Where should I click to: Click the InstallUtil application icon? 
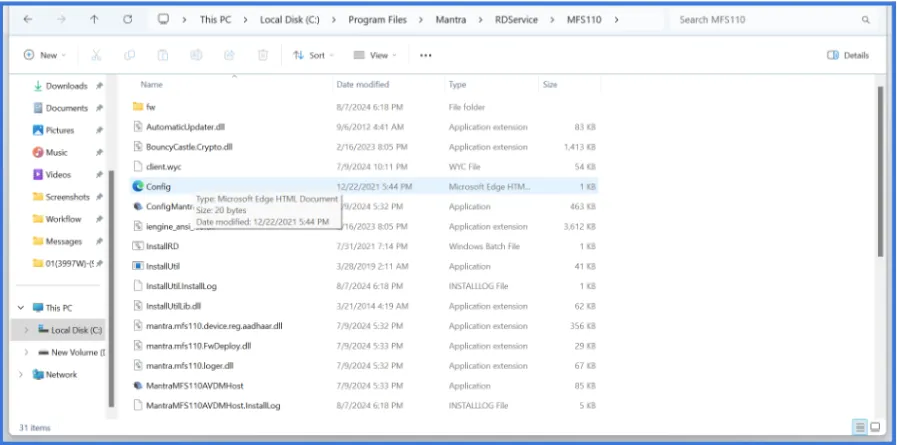point(137,266)
